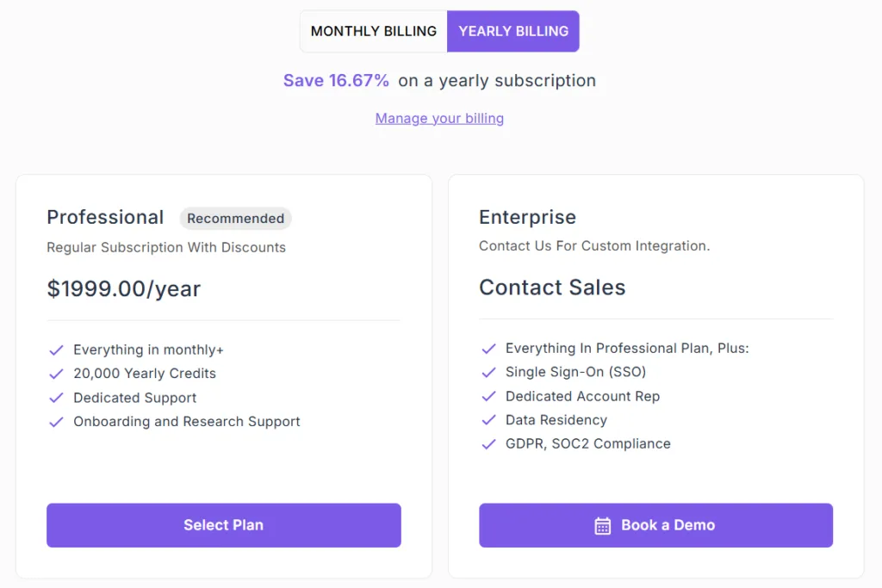The width and height of the screenshot is (882, 588).
Task: Click the Recommended badge
Action: click(235, 219)
